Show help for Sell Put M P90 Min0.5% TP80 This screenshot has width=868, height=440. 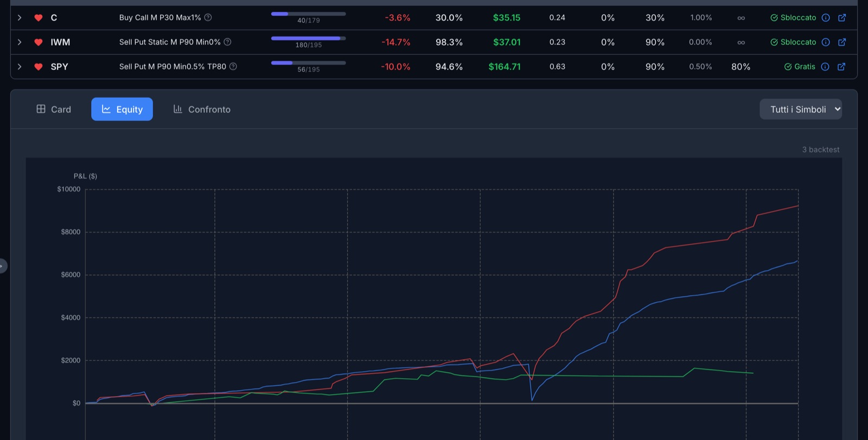click(x=233, y=66)
